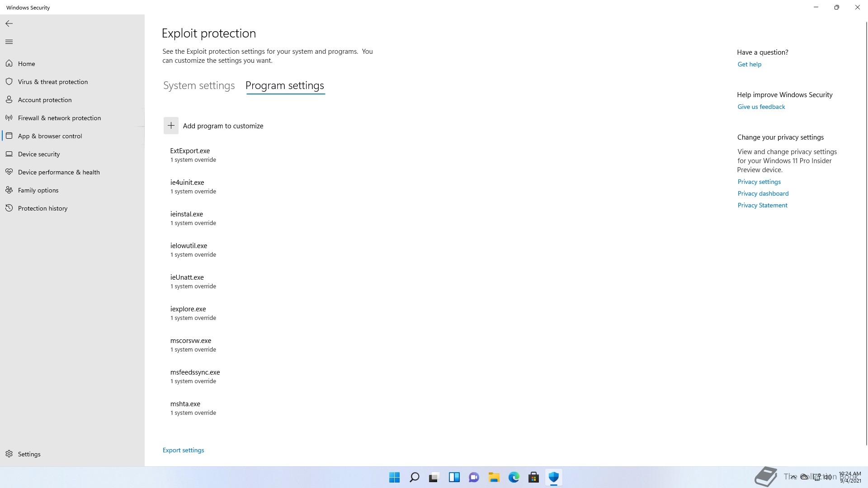Click the Account protection person icon

point(9,100)
